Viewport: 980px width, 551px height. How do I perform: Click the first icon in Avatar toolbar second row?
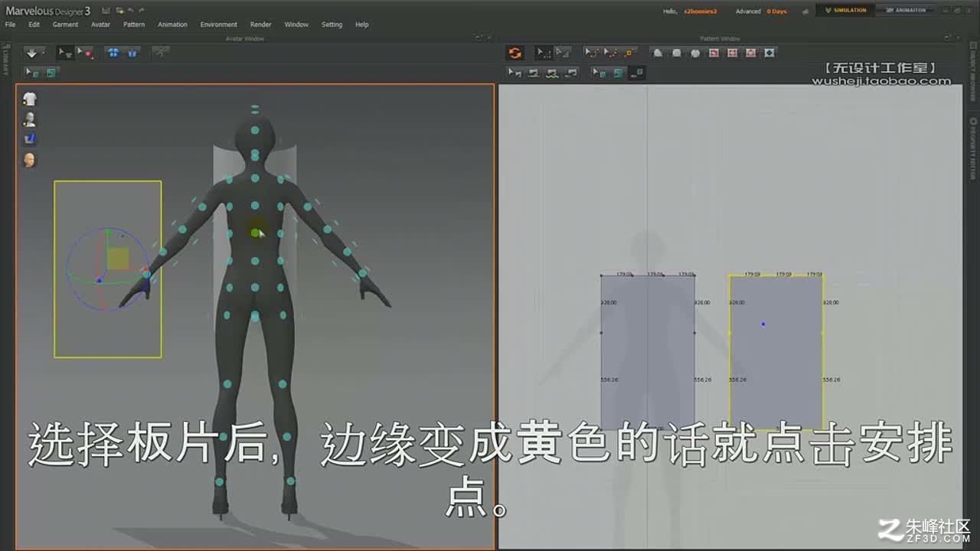33,73
